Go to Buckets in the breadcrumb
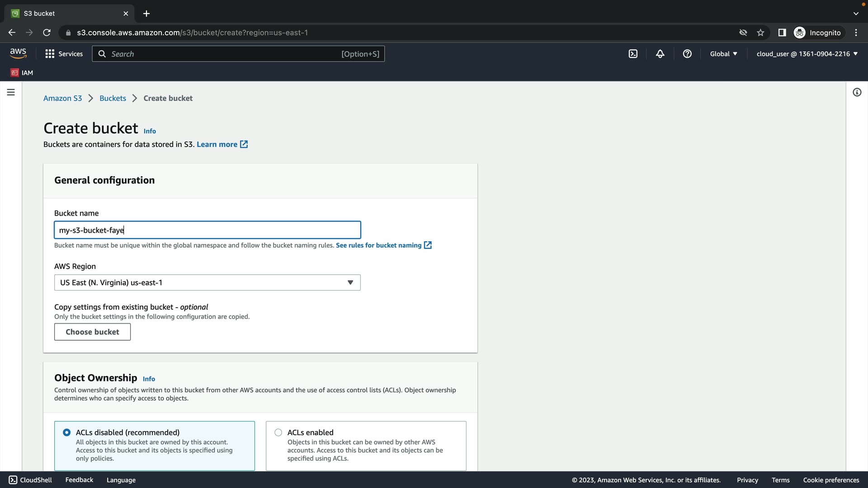 (113, 98)
